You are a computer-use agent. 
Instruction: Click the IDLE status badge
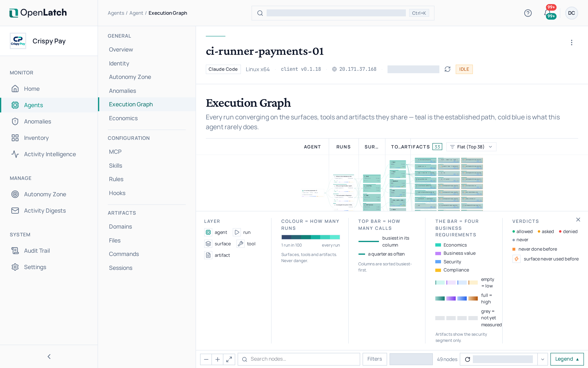click(464, 69)
